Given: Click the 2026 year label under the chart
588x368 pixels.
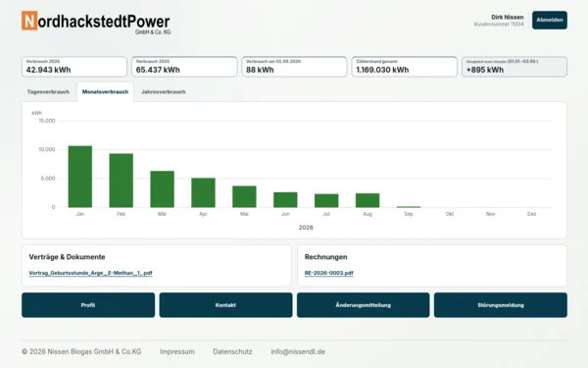Looking at the screenshot, I should (306, 228).
